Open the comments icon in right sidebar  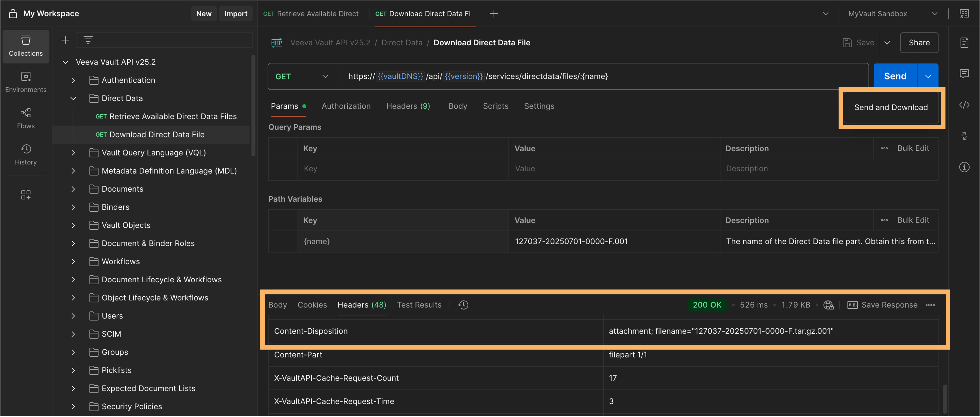pos(964,74)
